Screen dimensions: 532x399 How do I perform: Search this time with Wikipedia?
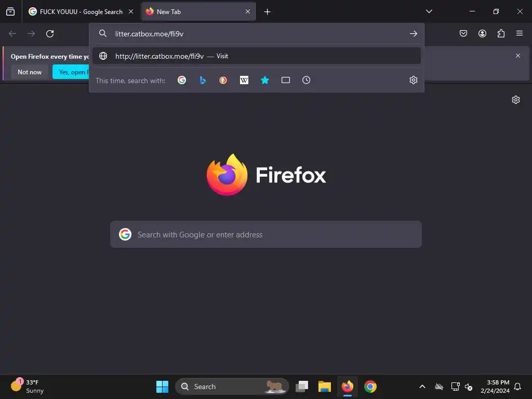244,80
